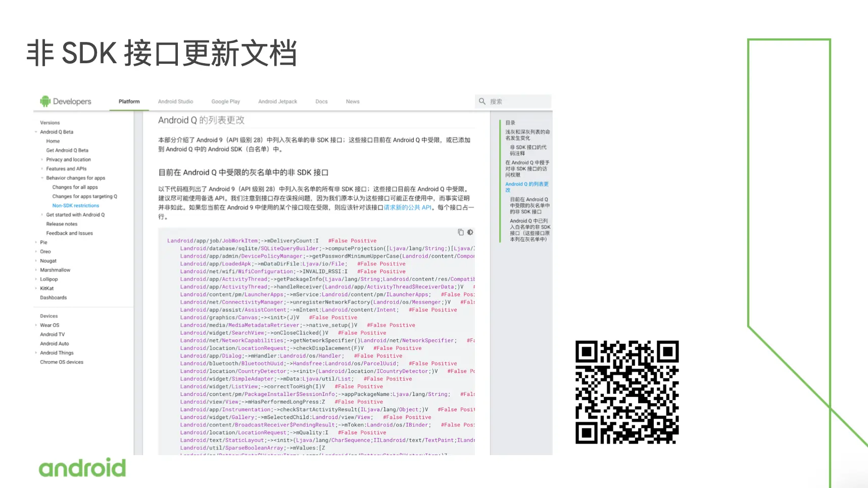868x488 pixels.
Task: Copy the code block with copy icon
Action: click(x=460, y=232)
